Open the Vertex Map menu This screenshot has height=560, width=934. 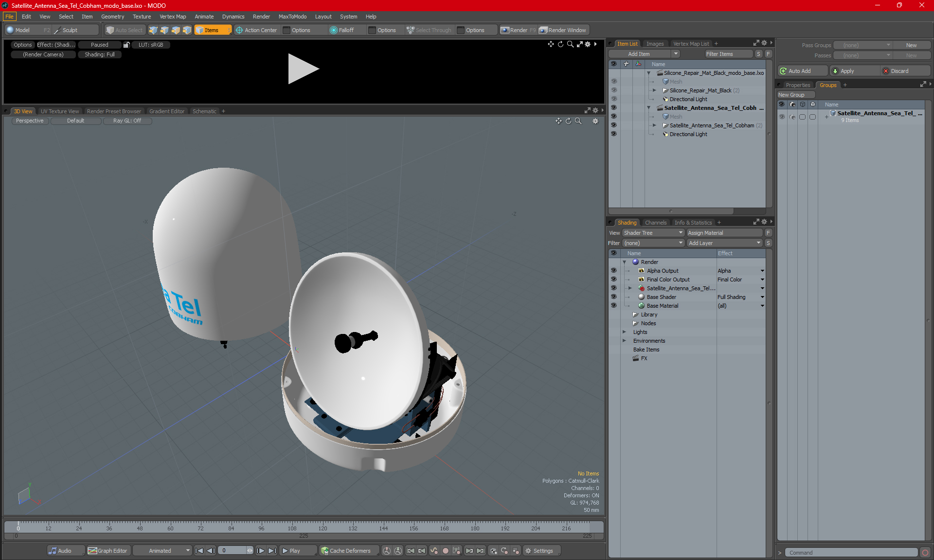pos(173,17)
